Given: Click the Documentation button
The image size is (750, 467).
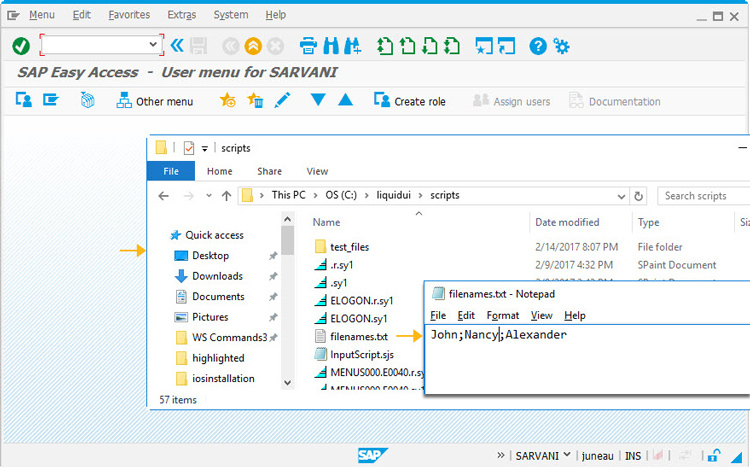Looking at the screenshot, I should point(615,101).
